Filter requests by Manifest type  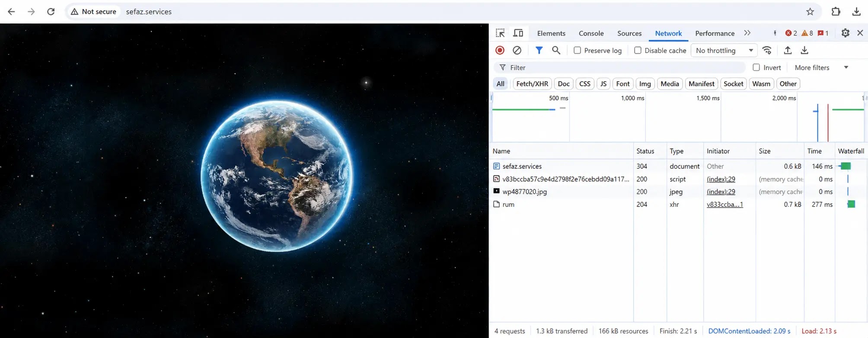702,84
